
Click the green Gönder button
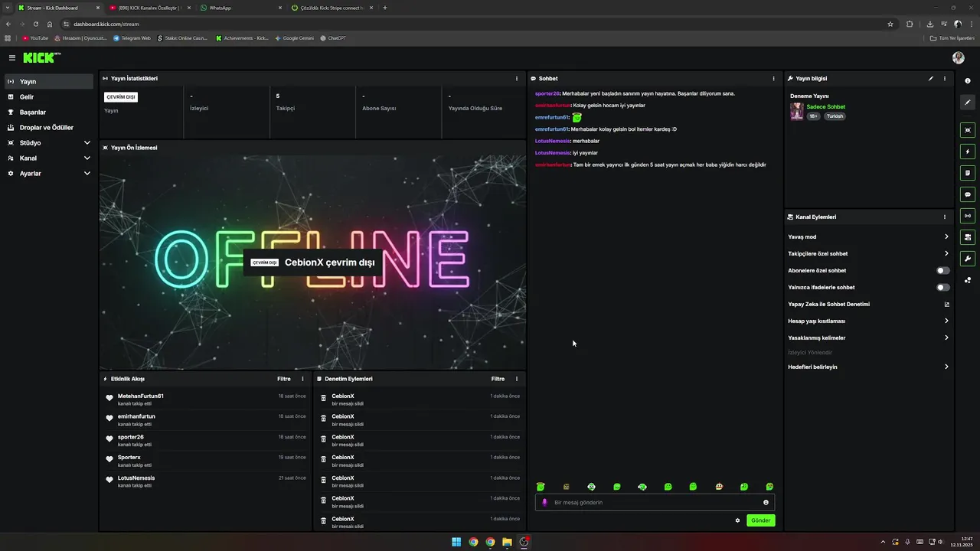pos(761,520)
